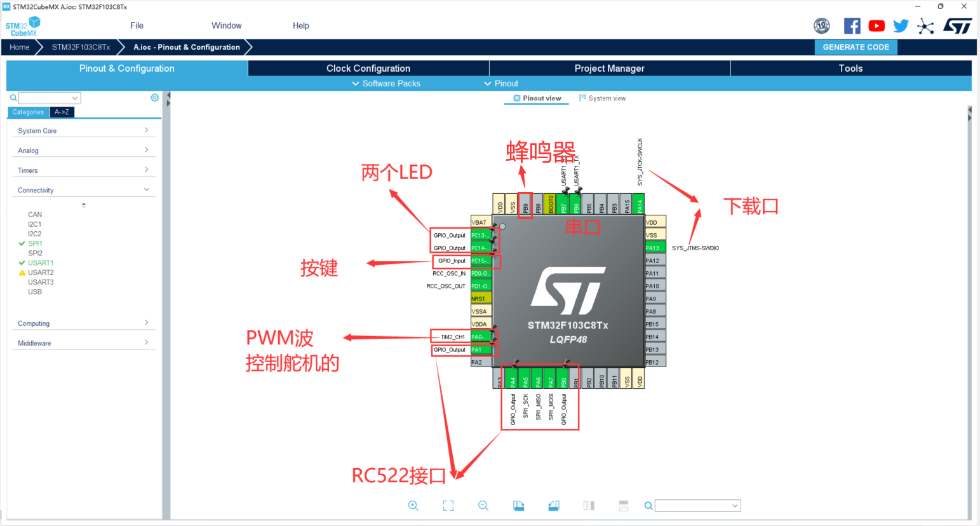Open the settings gear in categories panel

154,98
